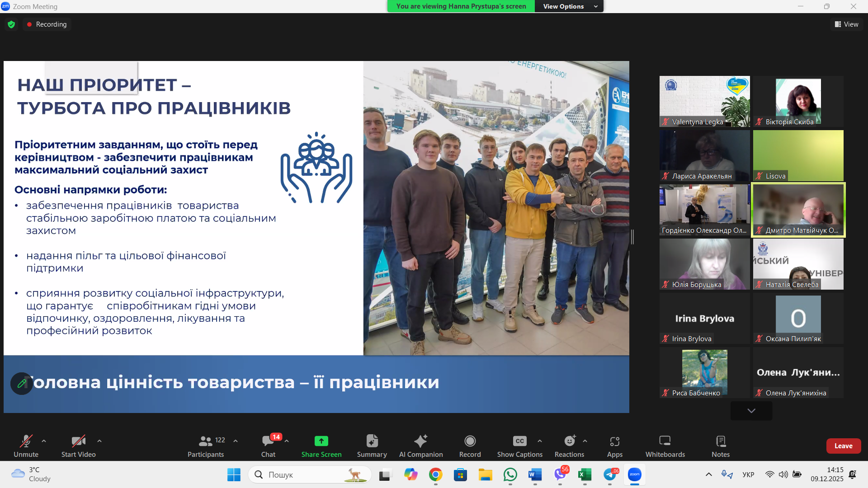
Task: Open the View Options dropdown
Action: (569, 6)
